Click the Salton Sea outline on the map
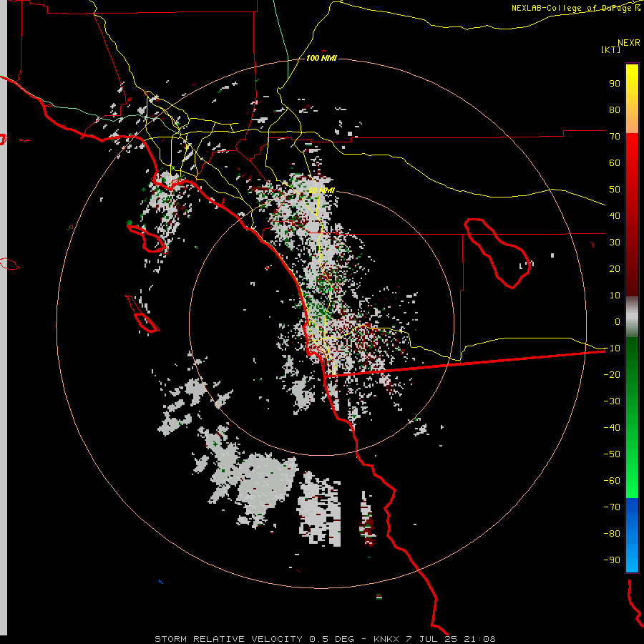Viewport: 644px width, 644px height. tap(497, 253)
